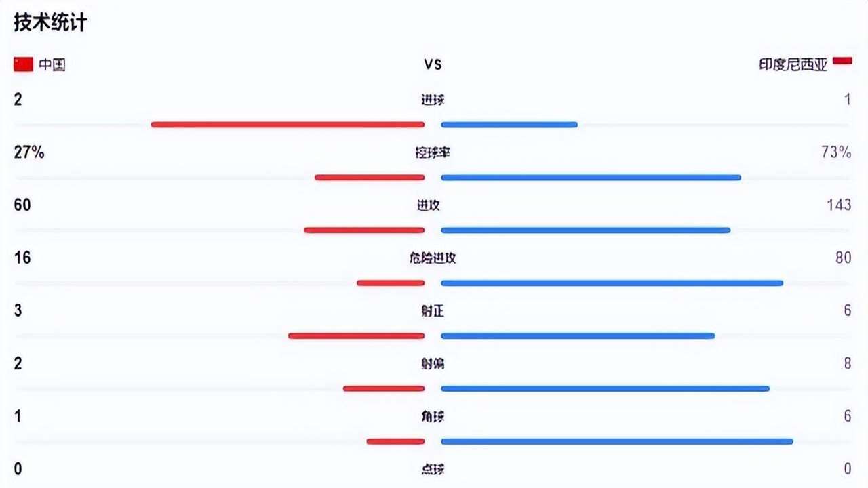Click the 点球 stat label
This screenshot has width=868, height=488.
(x=433, y=469)
